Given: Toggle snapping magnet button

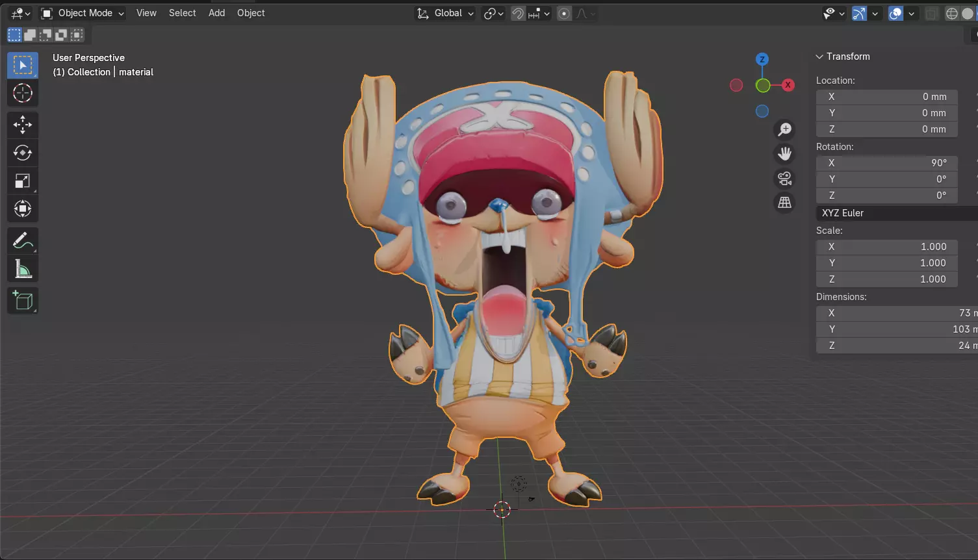Looking at the screenshot, I should click(x=518, y=14).
